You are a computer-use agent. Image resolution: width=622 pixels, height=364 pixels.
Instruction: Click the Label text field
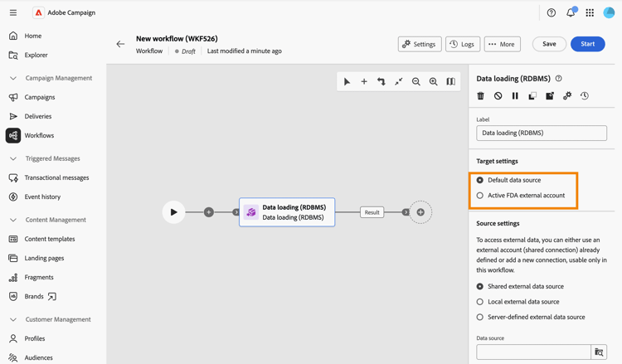(542, 133)
